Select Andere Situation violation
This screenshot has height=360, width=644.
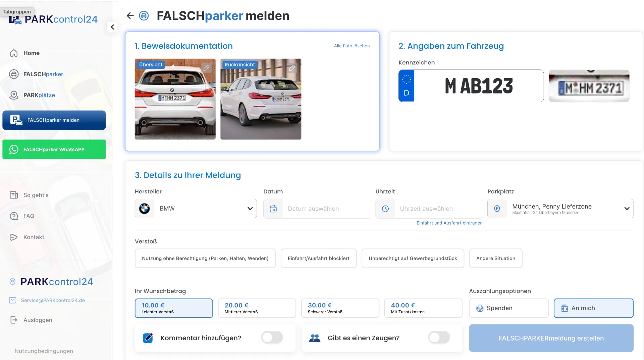click(496, 258)
